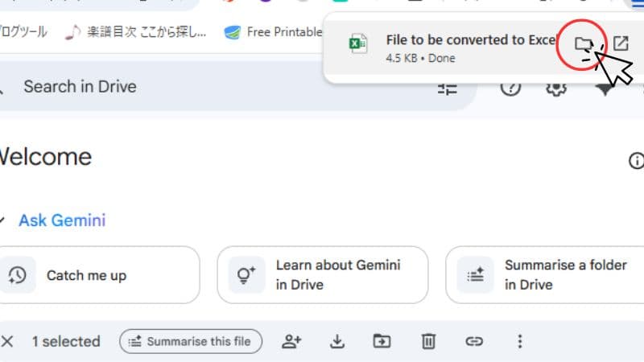Open more actions three-dot menu
Screen dimensions: 644x362
520,341
